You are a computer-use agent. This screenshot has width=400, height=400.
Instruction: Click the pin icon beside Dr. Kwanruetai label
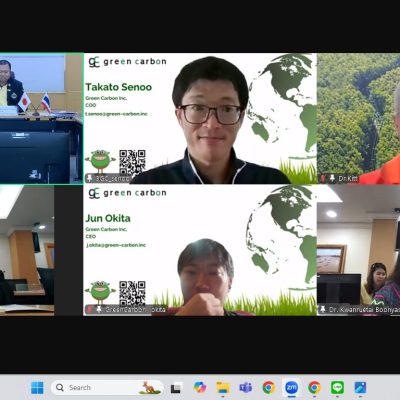323,309
